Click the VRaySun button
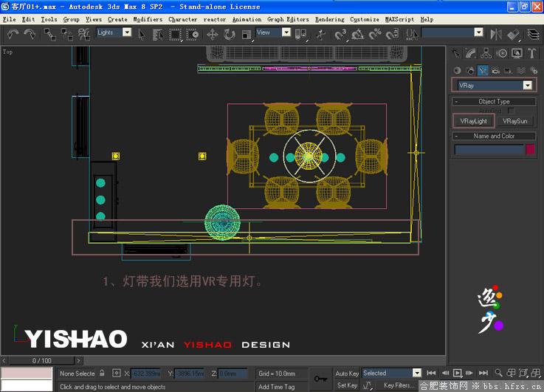This screenshot has width=544, height=392. coord(514,121)
